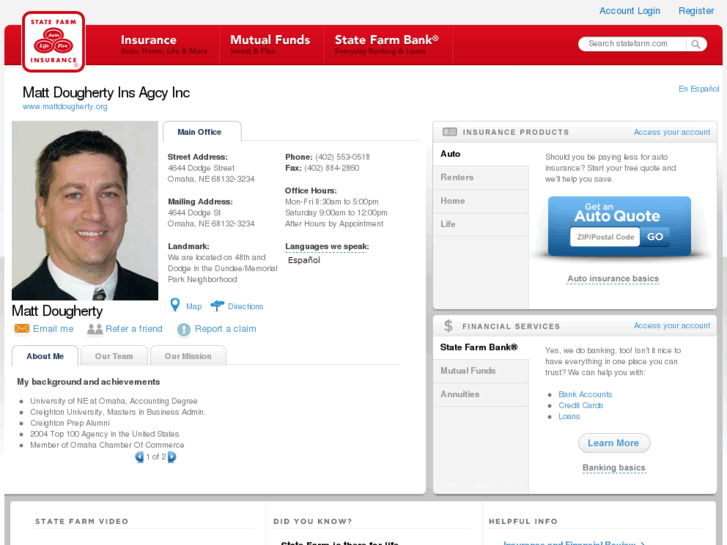Open the State Farm Bank header menu
Viewport: 727px width, 545px height.
coord(387,45)
